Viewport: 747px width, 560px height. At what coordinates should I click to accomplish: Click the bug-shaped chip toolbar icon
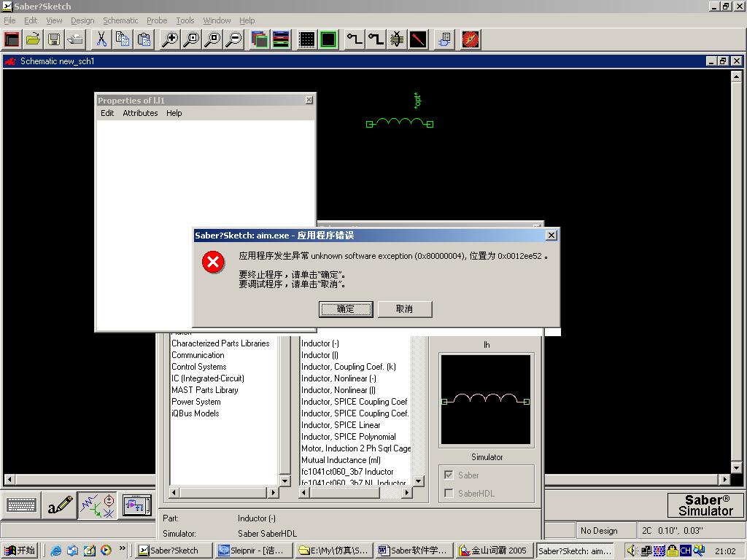coord(396,39)
